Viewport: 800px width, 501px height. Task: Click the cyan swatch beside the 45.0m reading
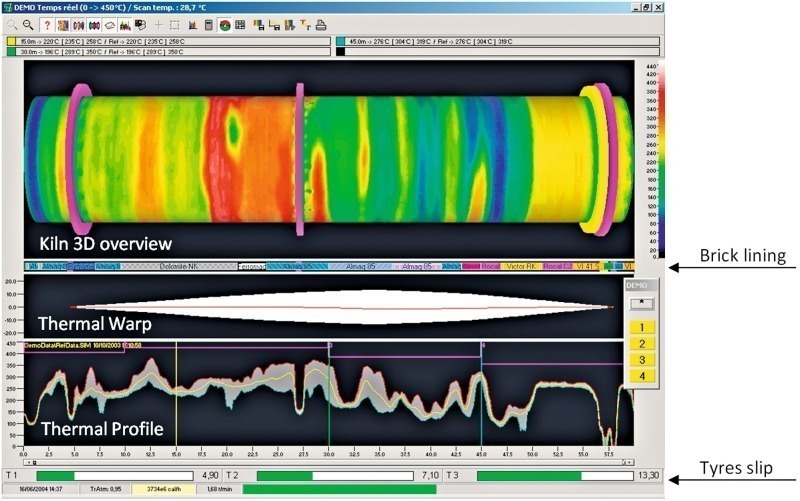(340, 41)
